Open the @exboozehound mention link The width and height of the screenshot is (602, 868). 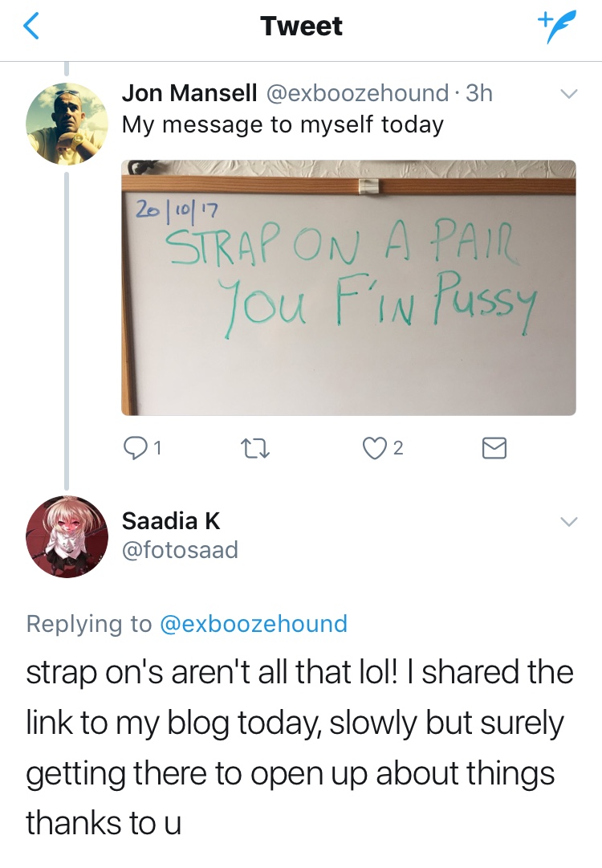[x=254, y=624]
